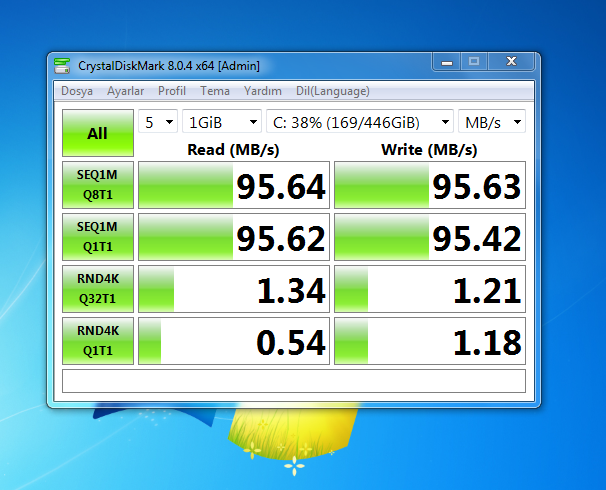
Task: Start all benchmarks with All button
Action: click(x=98, y=133)
